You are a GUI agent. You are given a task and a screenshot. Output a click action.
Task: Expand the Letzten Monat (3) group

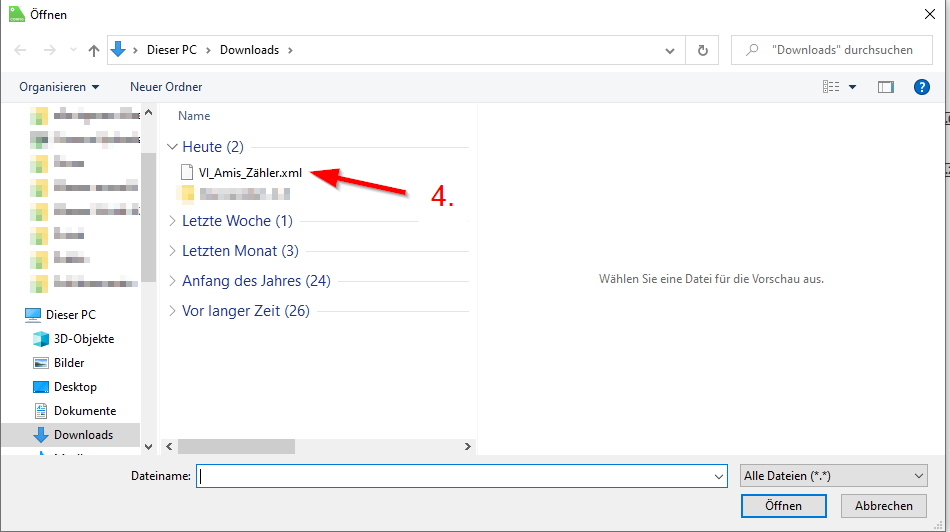pyautogui.click(x=172, y=251)
